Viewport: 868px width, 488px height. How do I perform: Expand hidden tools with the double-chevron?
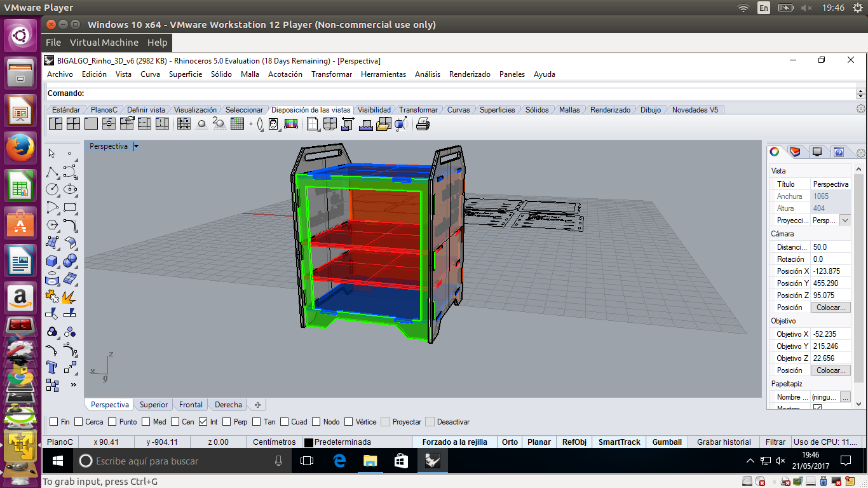tap(73, 384)
